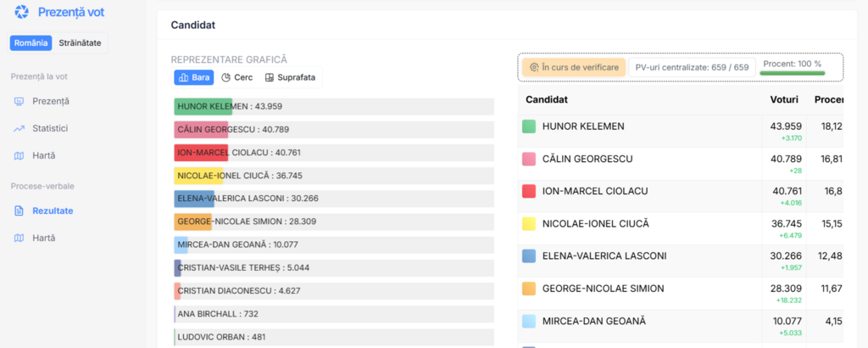Image resolution: width=868 pixels, height=348 pixels.
Task: Click the verification icon in status badge
Action: (534, 67)
